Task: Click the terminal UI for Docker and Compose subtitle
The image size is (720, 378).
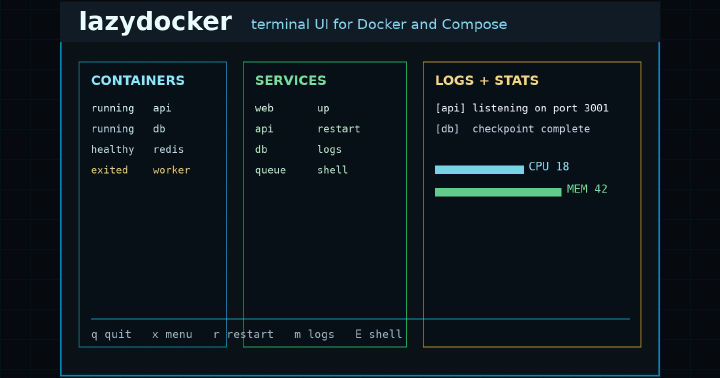Action: [x=379, y=24]
